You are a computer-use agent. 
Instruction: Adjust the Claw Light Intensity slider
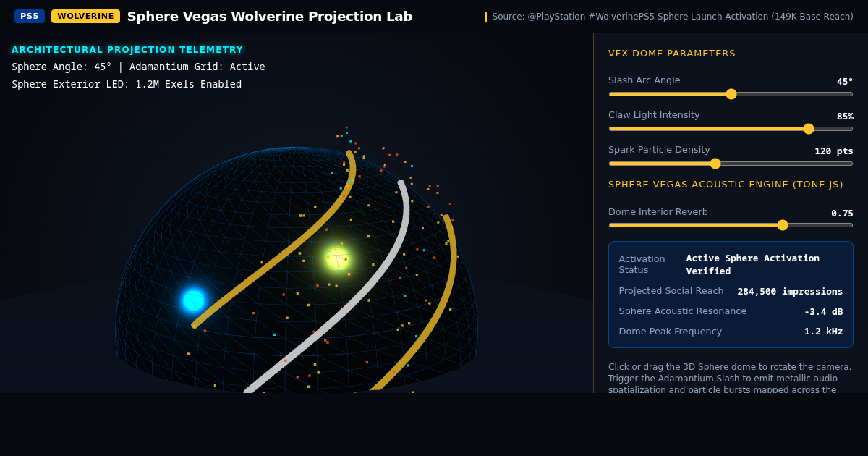click(731, 129)
